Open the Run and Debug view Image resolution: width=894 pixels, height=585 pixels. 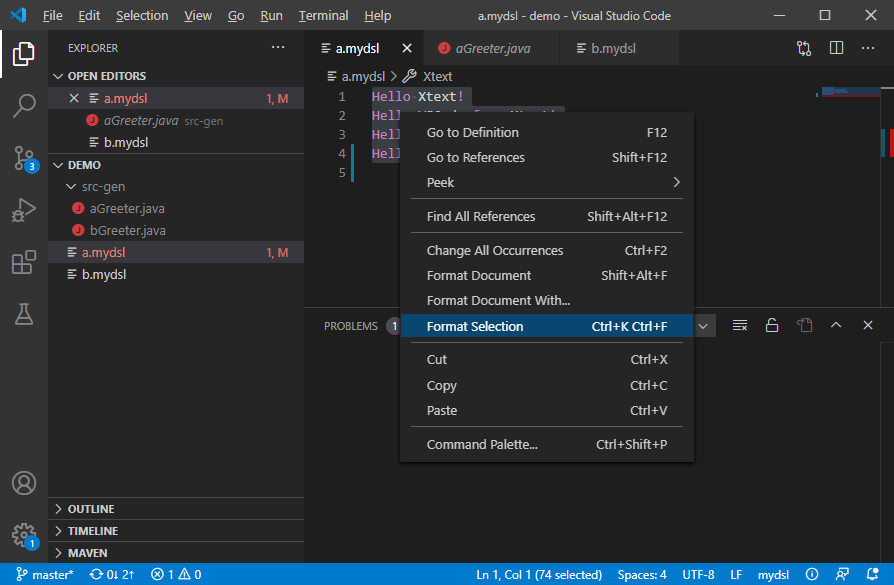(23, 210)
